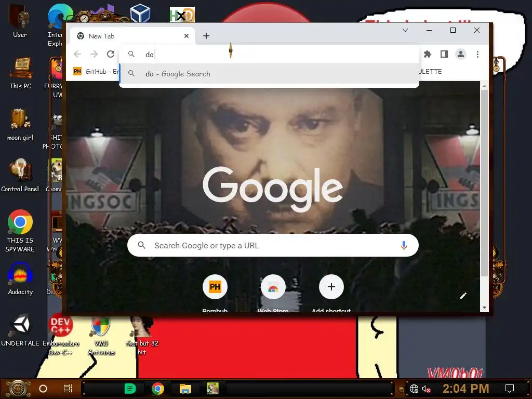
Task: Open GitHub bookmark in bookmarks bar
Action: pos(96,71)
